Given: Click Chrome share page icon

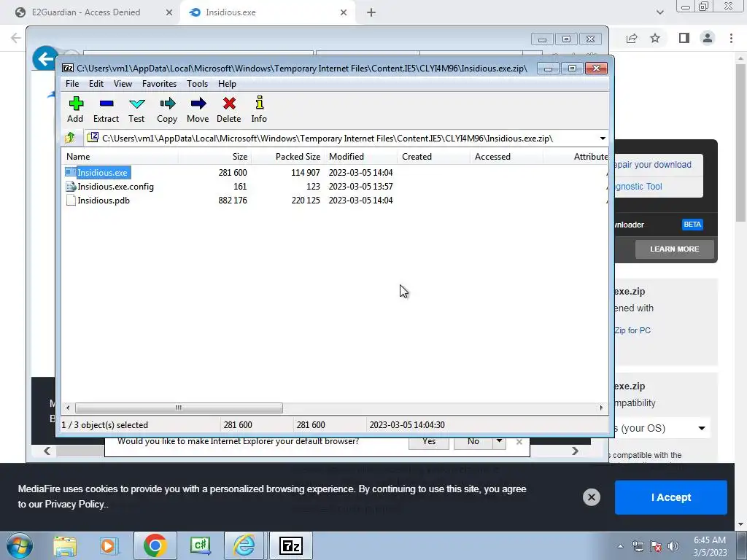Looking at the screenshot, I should (632, 38).
